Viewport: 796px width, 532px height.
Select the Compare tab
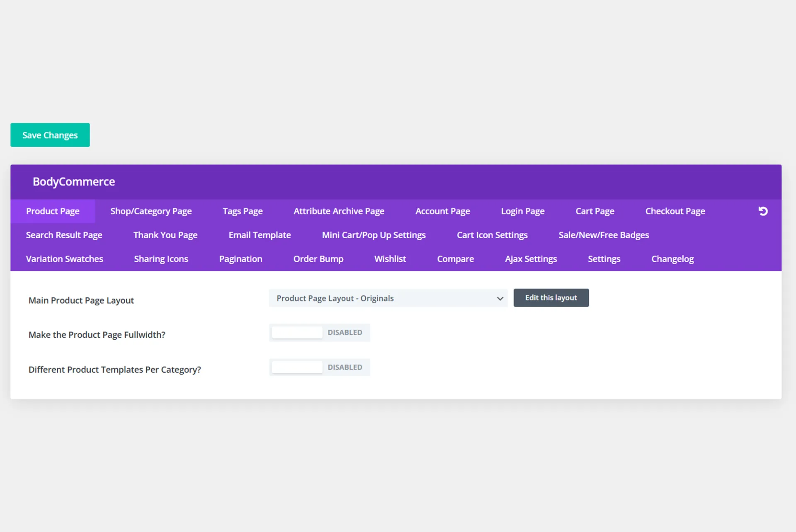[455, 259]
